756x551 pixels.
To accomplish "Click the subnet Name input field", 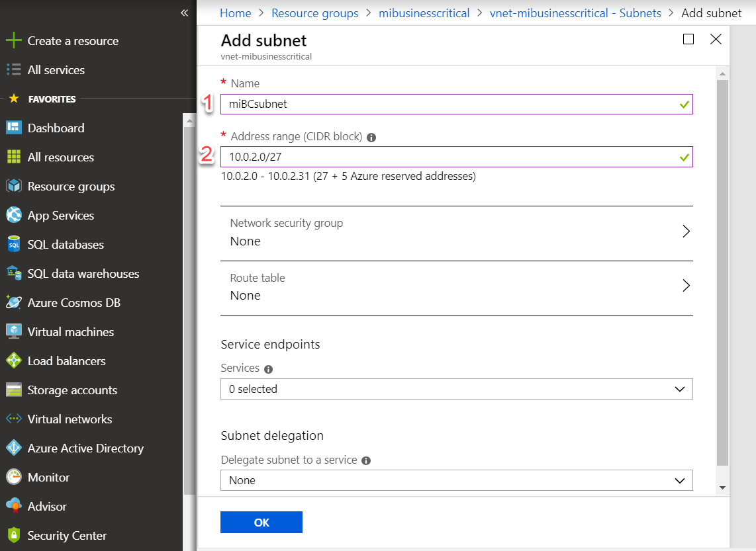I will (450, 104).
